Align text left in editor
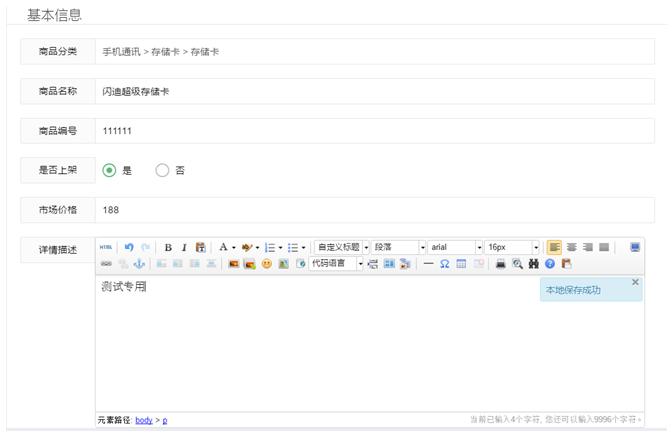Viewport: 667px width, 439px height. pyautogui.click(x=554, y=247)
